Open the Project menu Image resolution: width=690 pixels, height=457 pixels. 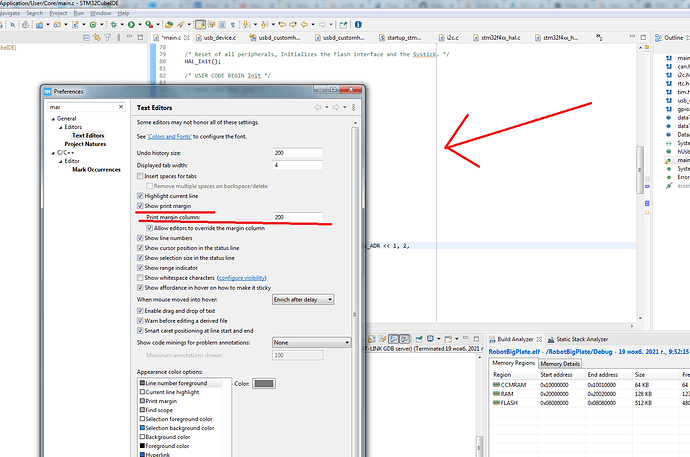coord(58,13)
